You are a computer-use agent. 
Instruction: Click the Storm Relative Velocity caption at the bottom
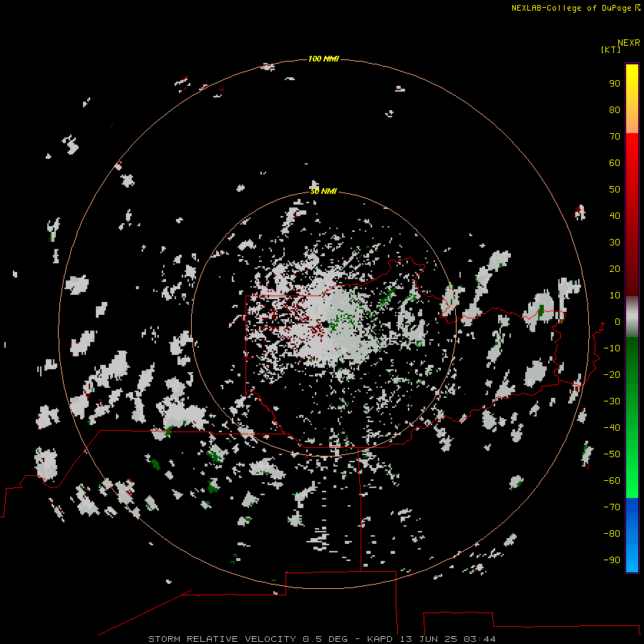pos(321,639)
